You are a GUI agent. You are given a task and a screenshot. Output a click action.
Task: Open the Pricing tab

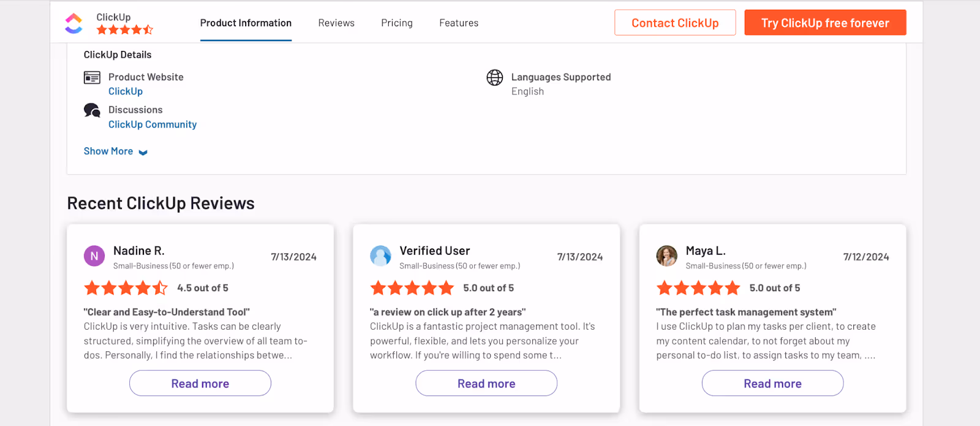tap(397, 23)
